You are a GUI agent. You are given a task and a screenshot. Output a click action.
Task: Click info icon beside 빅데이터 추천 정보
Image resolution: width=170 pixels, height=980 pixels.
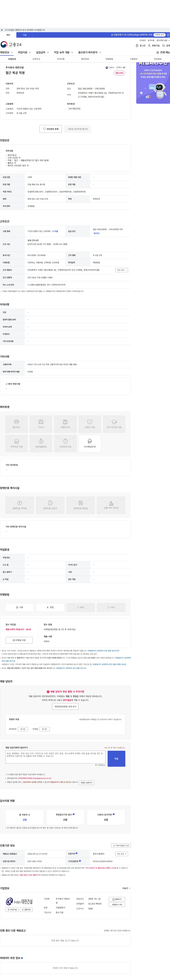click(22, 958)
